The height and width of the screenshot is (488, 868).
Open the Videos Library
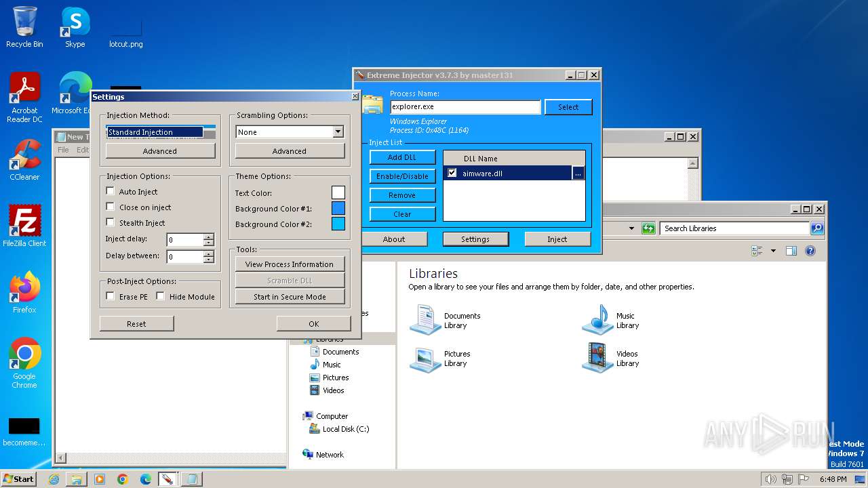point(610,358)
